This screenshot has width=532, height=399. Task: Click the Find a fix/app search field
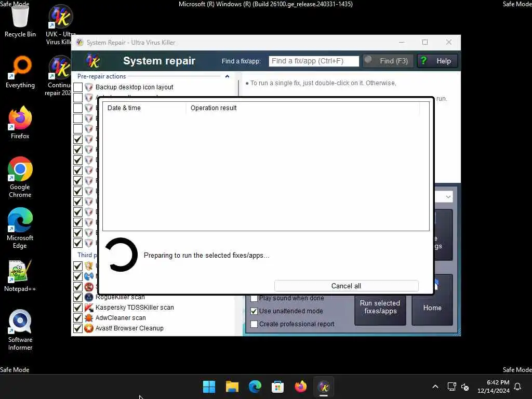coord(314,61)
